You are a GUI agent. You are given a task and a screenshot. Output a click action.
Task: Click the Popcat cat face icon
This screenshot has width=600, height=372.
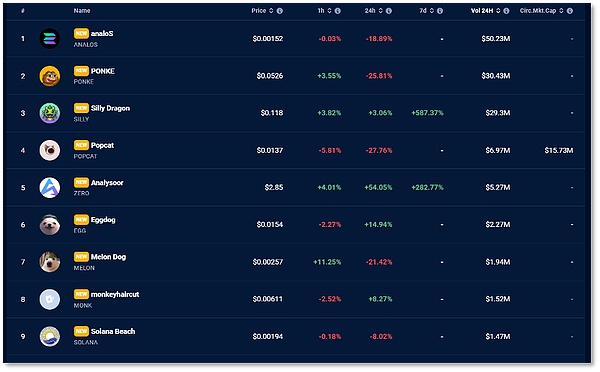click(50, 150)
